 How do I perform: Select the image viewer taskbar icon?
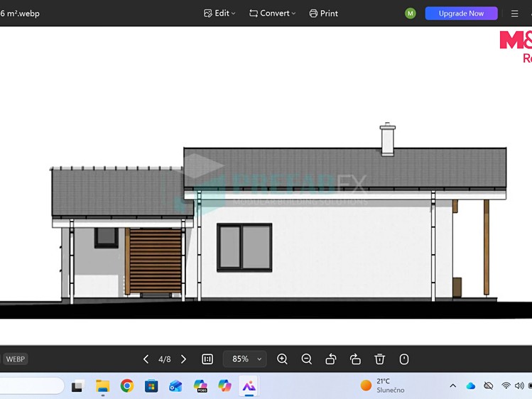click(249, 386)
